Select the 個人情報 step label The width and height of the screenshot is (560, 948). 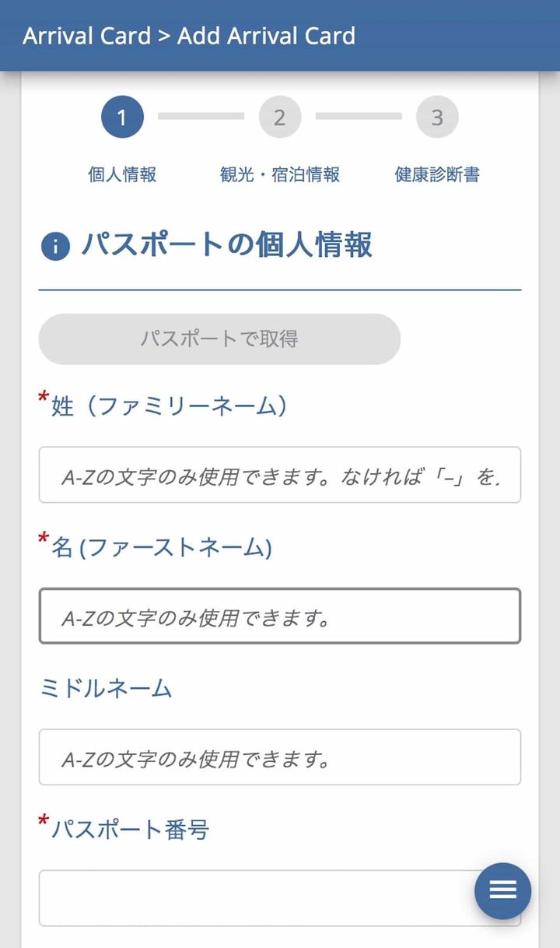[122, 174]
